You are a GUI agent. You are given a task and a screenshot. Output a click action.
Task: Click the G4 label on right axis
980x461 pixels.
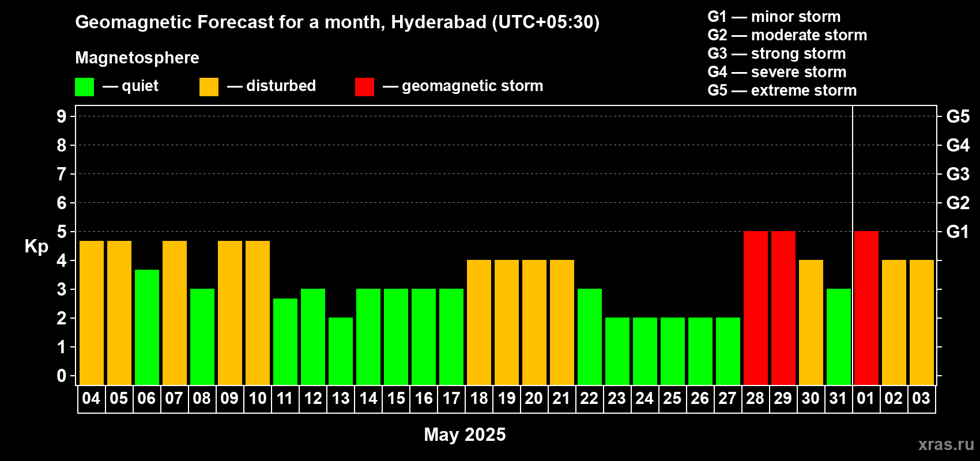(958, 145)
